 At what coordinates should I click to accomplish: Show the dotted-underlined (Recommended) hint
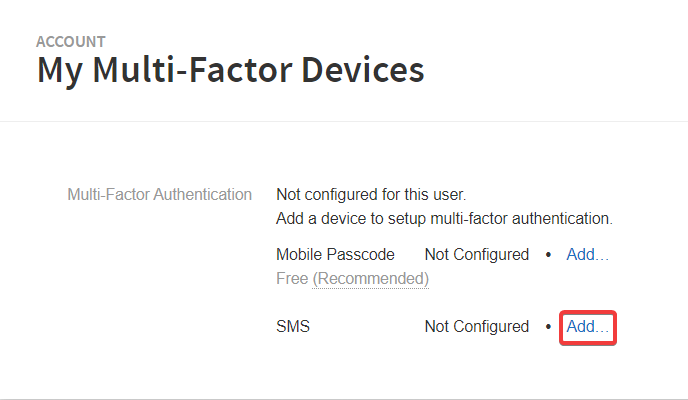(x=370, y=279)
